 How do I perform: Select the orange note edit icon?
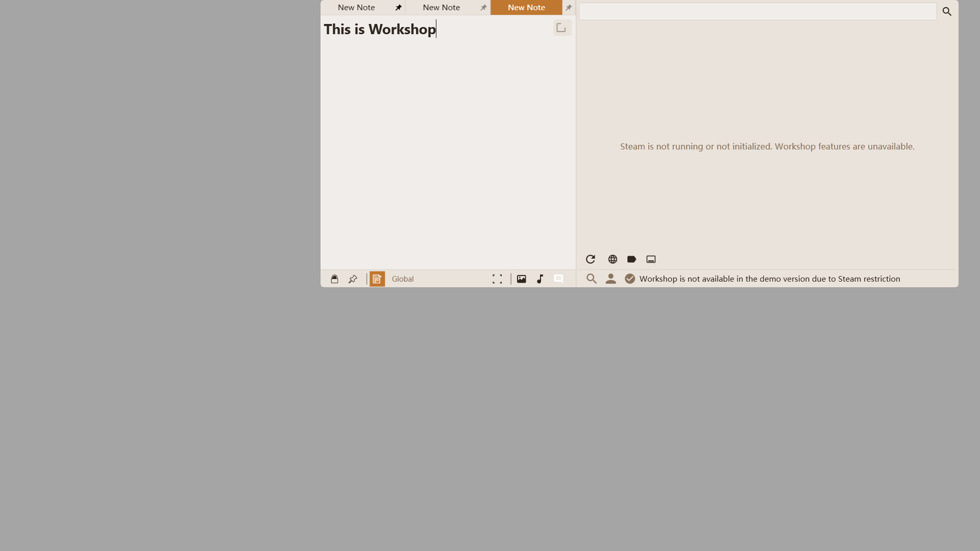pos(377,279)
